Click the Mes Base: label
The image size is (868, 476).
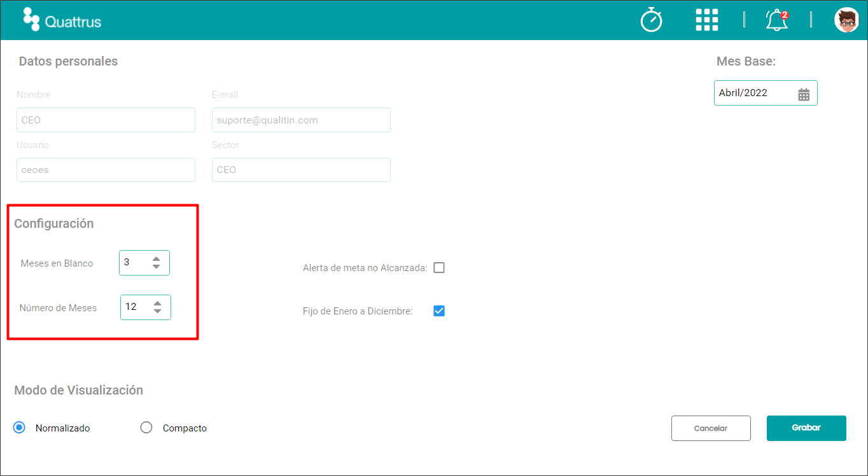(746, 61)
